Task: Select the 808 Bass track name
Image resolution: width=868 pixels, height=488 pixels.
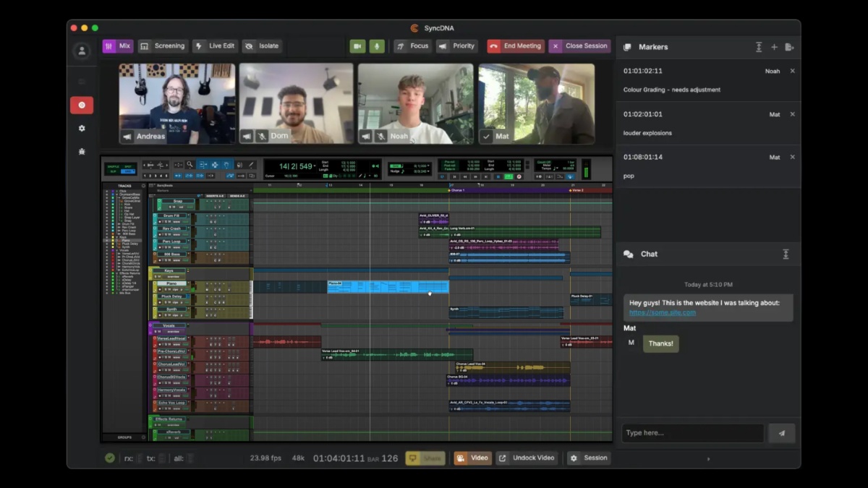Action: pos(171,254)
